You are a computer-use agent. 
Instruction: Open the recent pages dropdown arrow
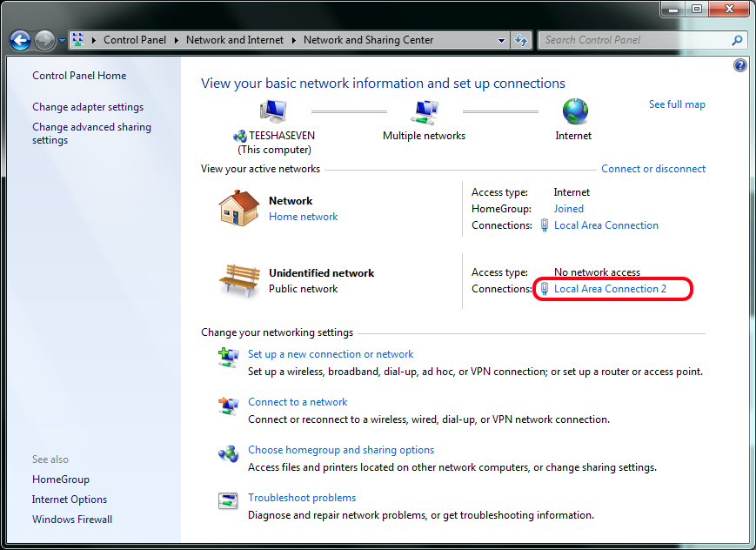(x=62, y=41)
